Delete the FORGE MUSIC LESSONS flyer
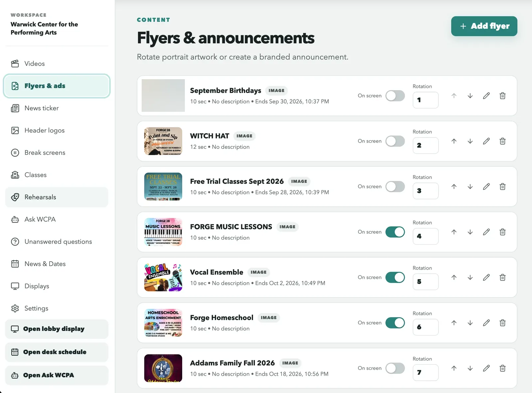532x393 pixels. coord(502,232)
